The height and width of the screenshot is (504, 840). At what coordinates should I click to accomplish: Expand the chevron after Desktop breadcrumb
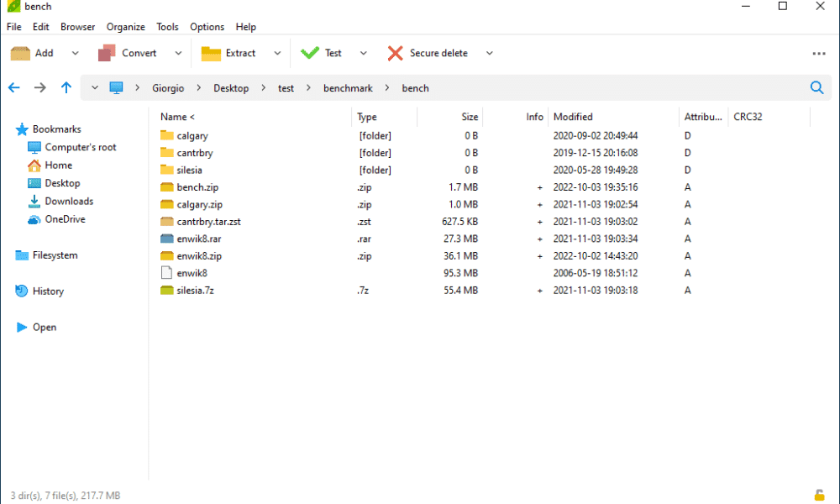[264, 88]
